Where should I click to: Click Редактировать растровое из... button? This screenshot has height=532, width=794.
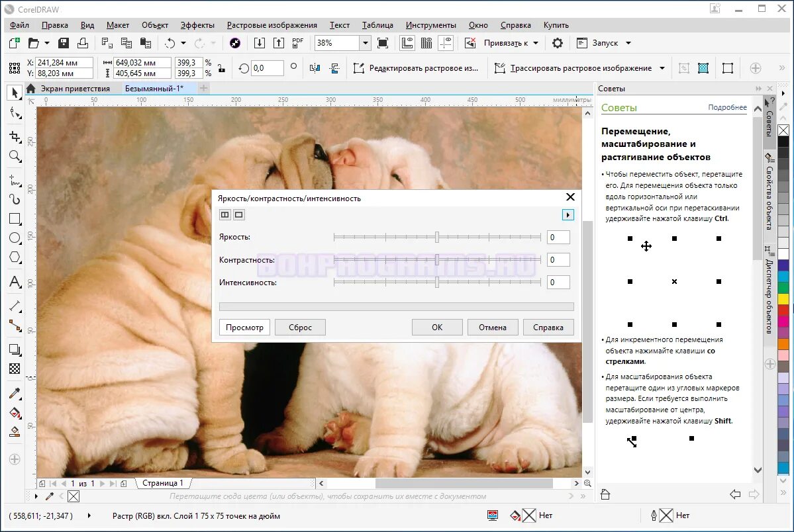coord(416,68)
